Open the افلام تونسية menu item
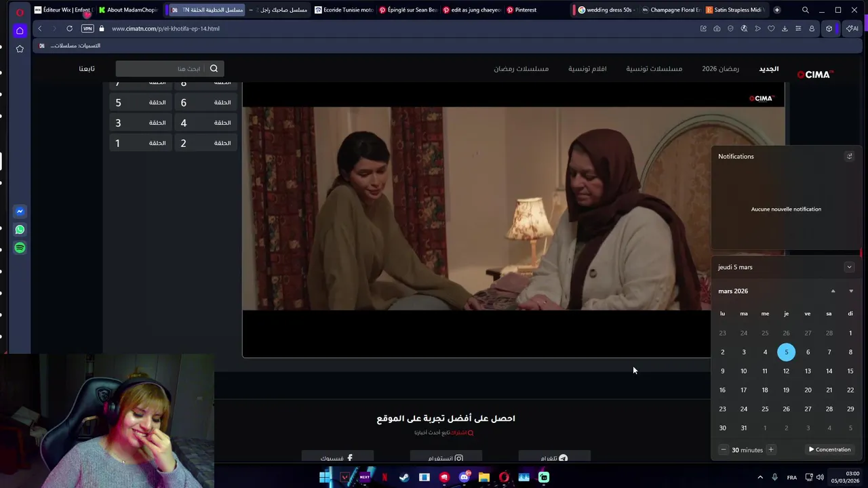 587,68
